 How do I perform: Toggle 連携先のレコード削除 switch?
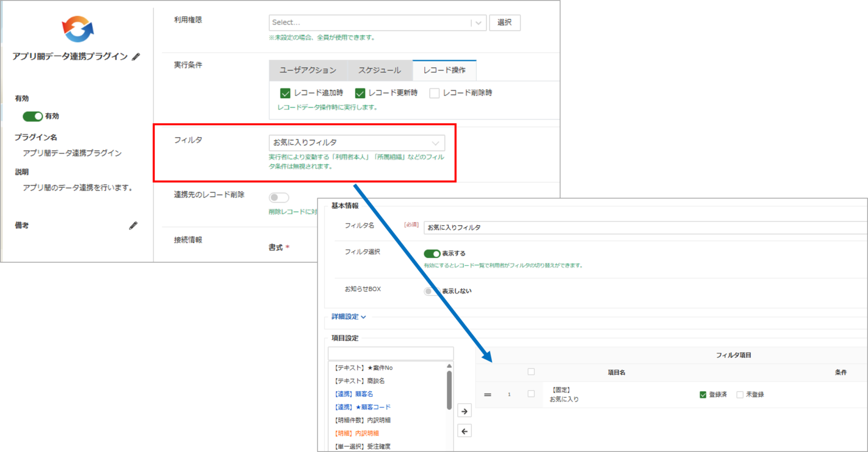279,198
